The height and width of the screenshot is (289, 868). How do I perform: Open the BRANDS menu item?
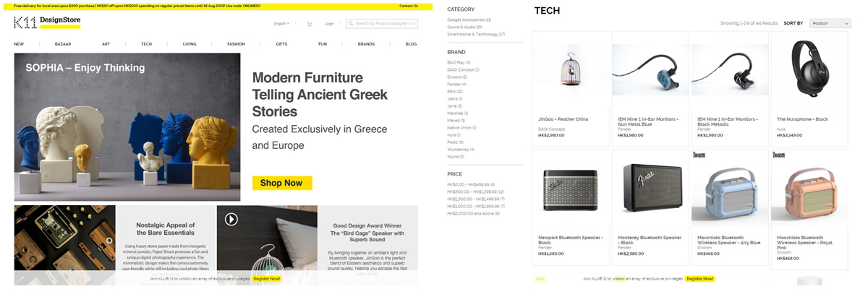(x=366, y=44)
